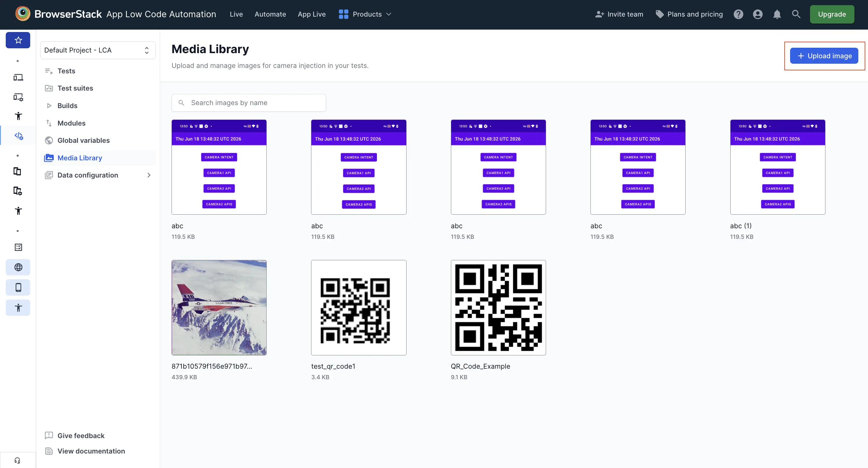Click the Upload image button

pyautogui.click(x=824, y=56)
